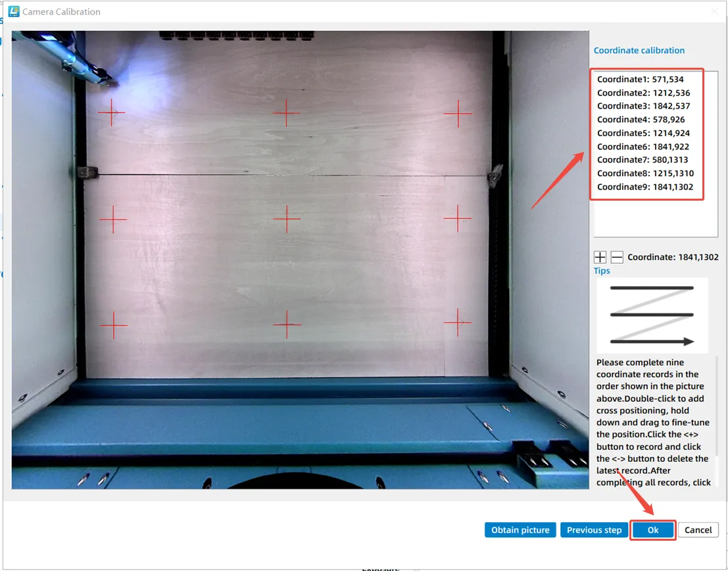
Task: Select the bottom-center red crosshair marker
Action: [286, 324]
